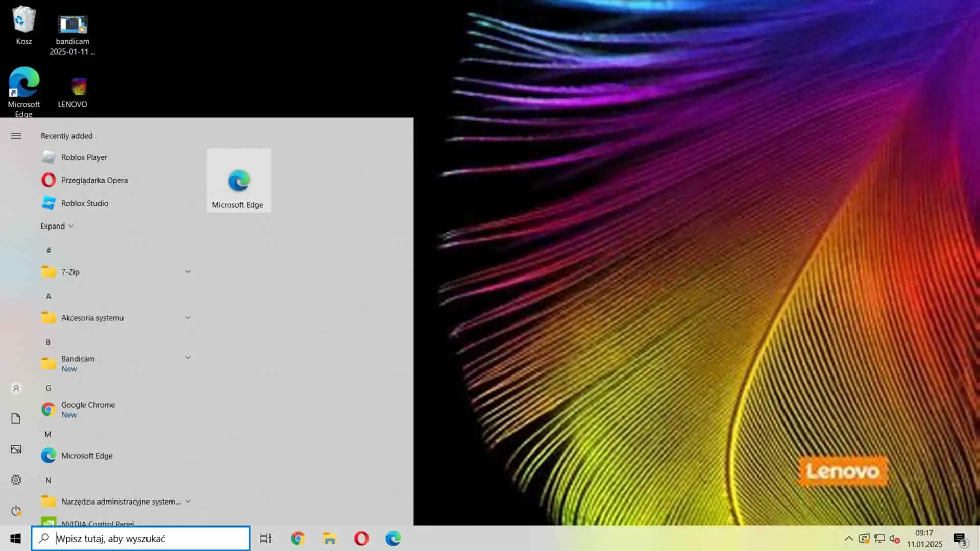980x551 pixels.
Task: Click the Microsoft Edge pinned tile
Action: point(238,181)
